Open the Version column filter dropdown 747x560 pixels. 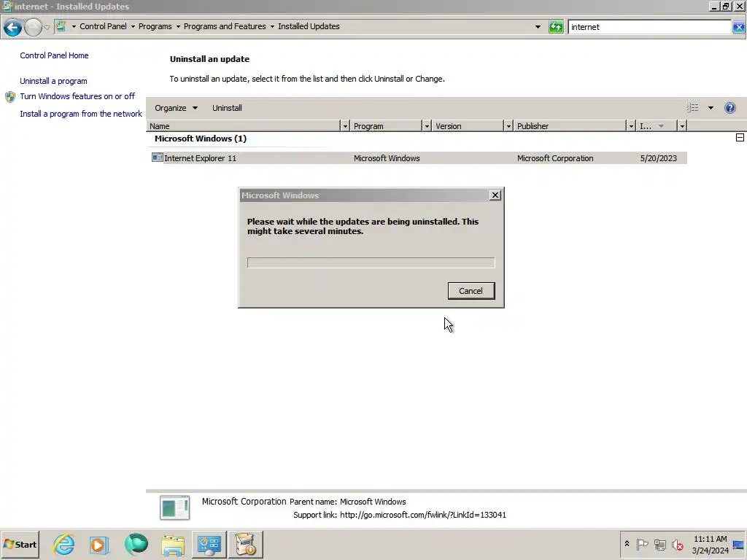click(508, 126)
